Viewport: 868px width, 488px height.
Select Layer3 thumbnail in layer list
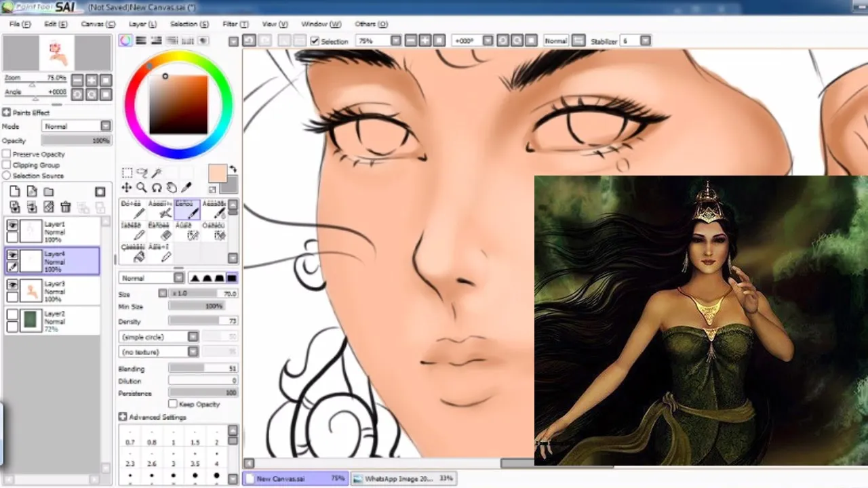(x=31, y=290)
